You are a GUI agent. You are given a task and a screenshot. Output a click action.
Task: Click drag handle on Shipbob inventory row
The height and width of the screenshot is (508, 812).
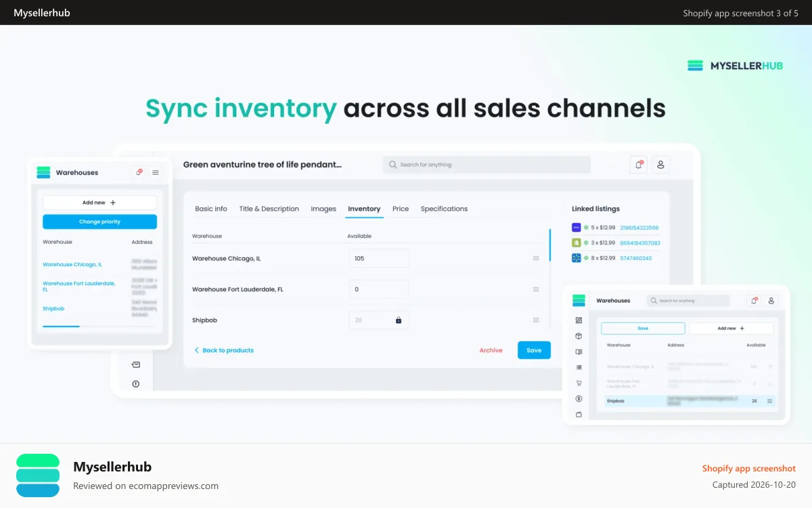pyautogui.click(x=536, y=320)
